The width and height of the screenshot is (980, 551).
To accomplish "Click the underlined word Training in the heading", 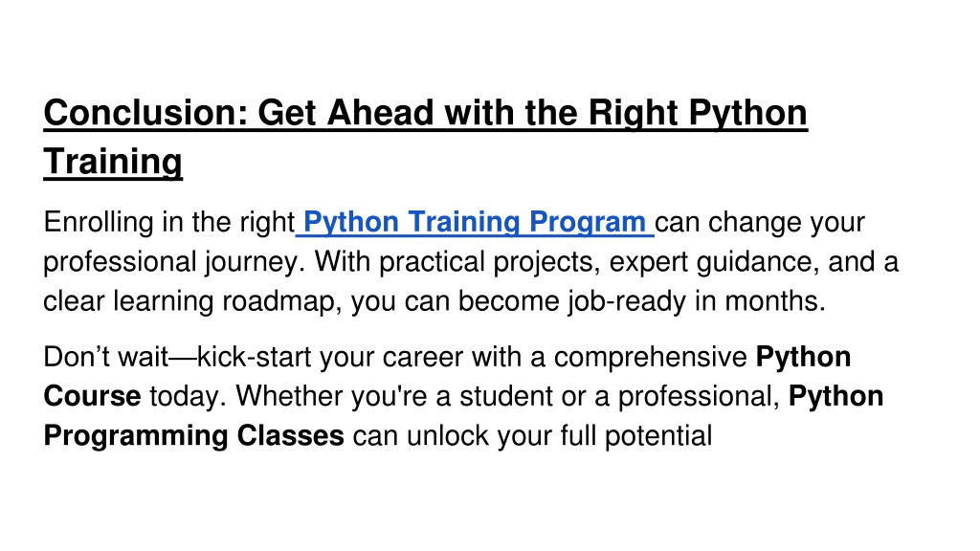I will coord(113,163).
